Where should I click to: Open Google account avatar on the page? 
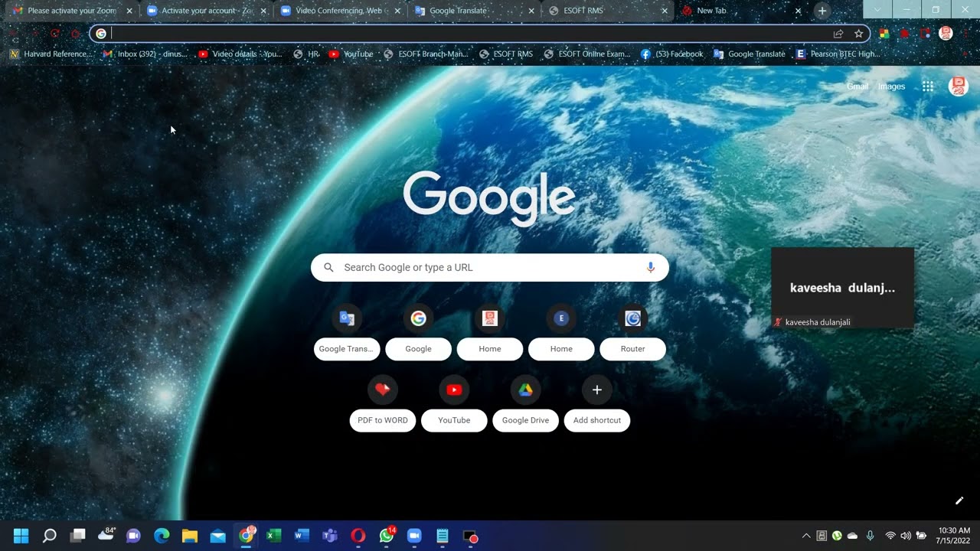tap(959, 86)
